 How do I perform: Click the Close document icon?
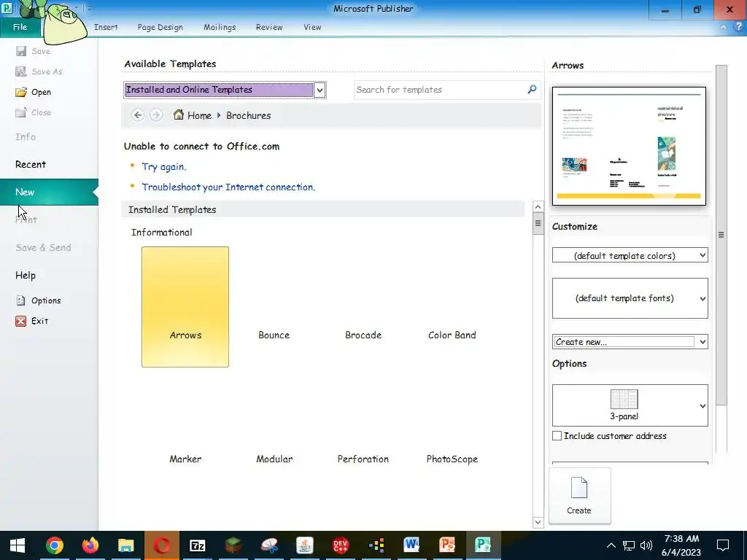point(21,112)
